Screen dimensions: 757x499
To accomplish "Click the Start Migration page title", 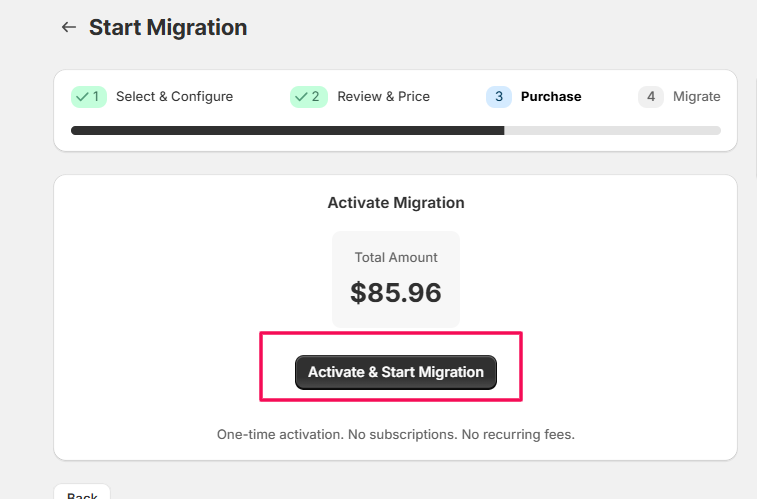I will 168,28.
